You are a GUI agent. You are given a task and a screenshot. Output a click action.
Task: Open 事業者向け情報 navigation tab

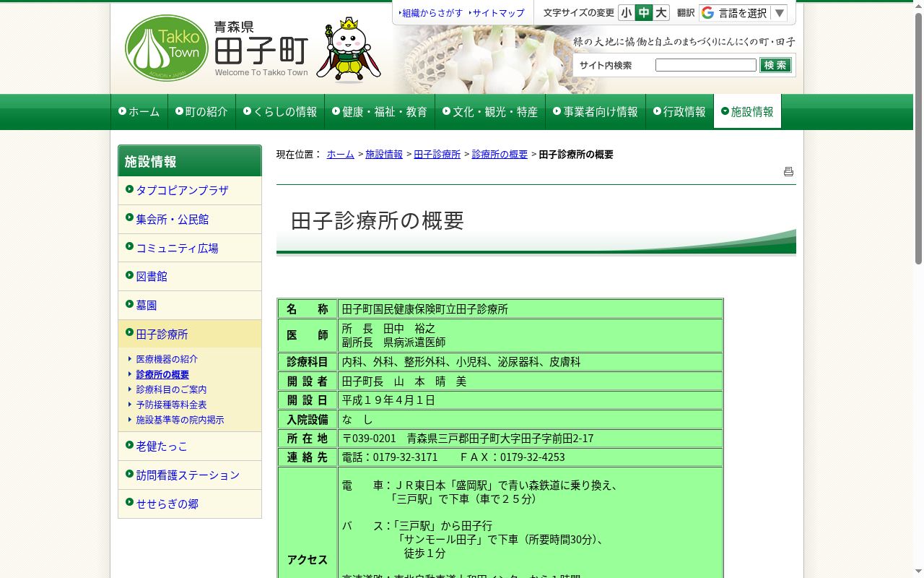click(596, 112)
